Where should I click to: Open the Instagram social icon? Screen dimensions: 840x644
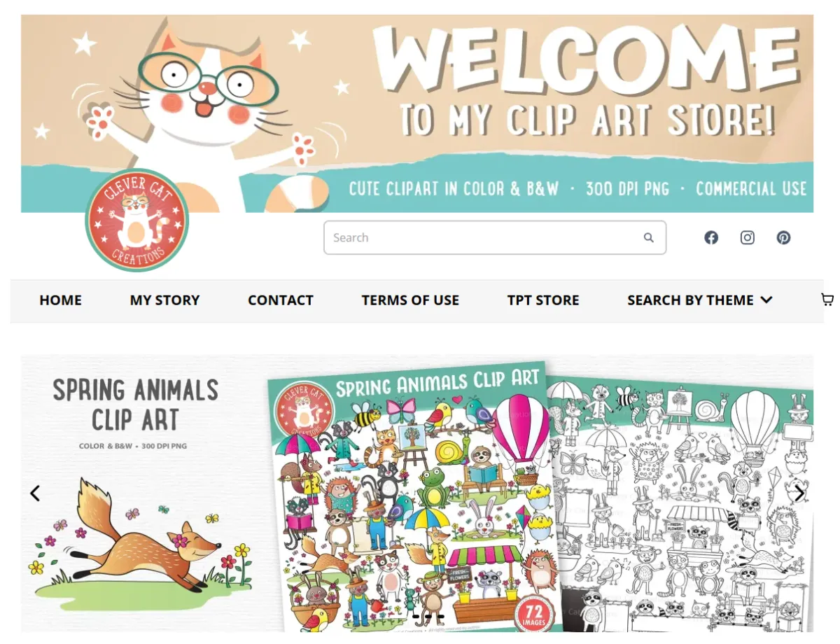coord(748,238)
